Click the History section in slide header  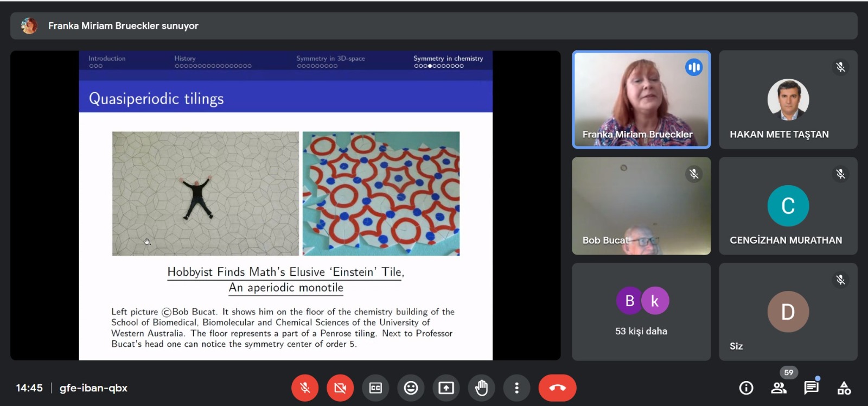tap(185, 58)
